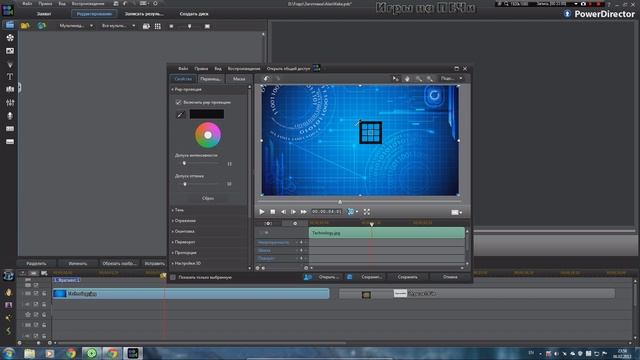Screen dimensions: 640x360
Task: Open the Media Room in left sidebar
Action: tap(9, 25)
